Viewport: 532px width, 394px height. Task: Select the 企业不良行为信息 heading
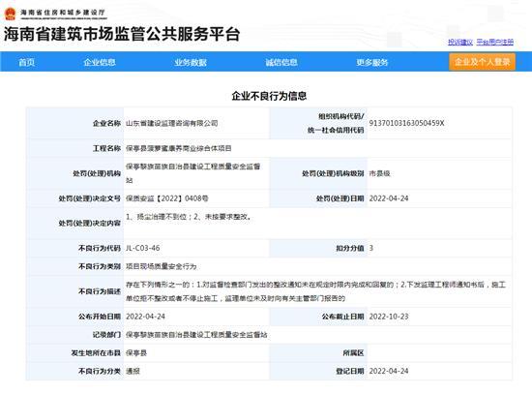(x=269, y=96)
